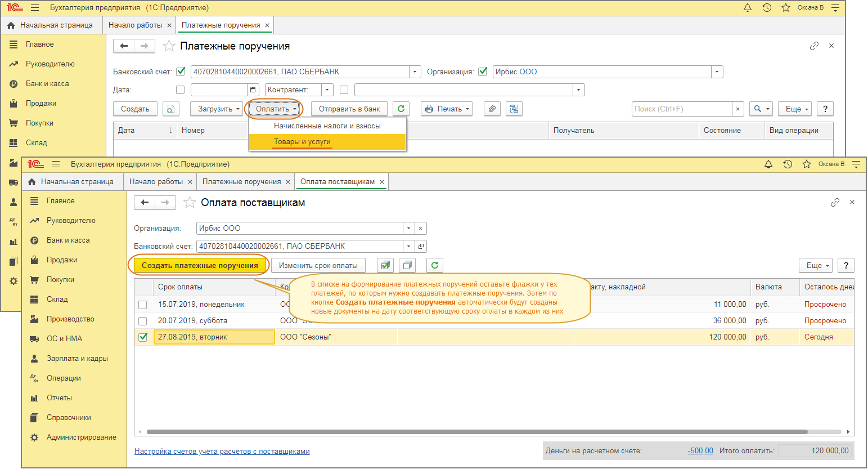Click the copy link icon in Оплата поставщикам
The image size is (868, 469).
tap(835, 203)
